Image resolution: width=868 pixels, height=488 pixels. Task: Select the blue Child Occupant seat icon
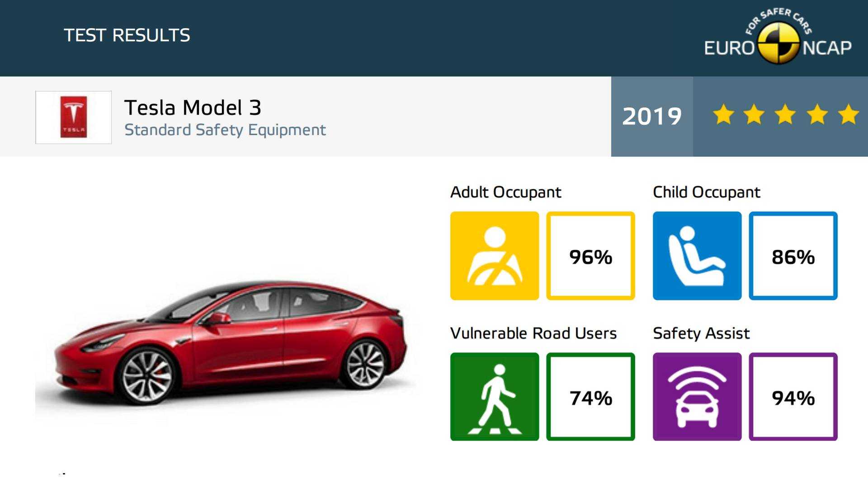pyautogui.click(x=697, y=256)
